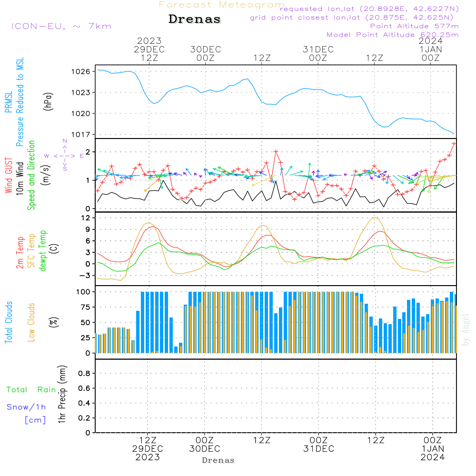Click the "[cm]" snow unit label
The height and width of the screenshot is (476, 476).
tap(35, 420)
